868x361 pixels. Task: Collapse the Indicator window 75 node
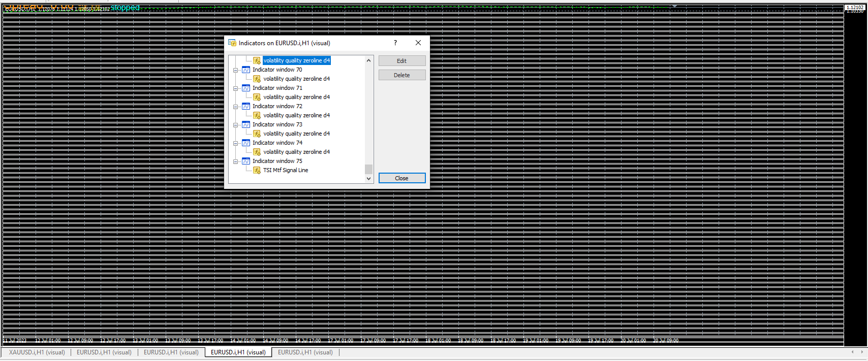click(x=236, y=162)
